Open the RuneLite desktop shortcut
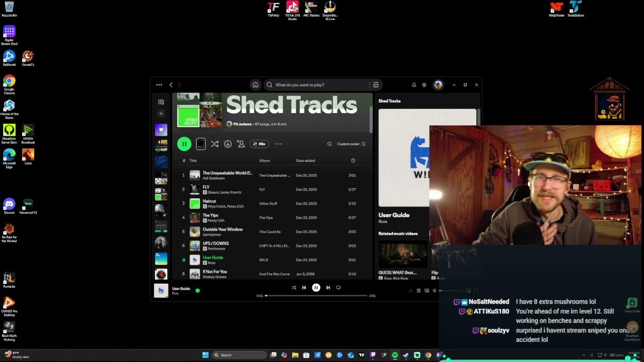This screenshot has height=362, width=644. click(x=9, y=280)
